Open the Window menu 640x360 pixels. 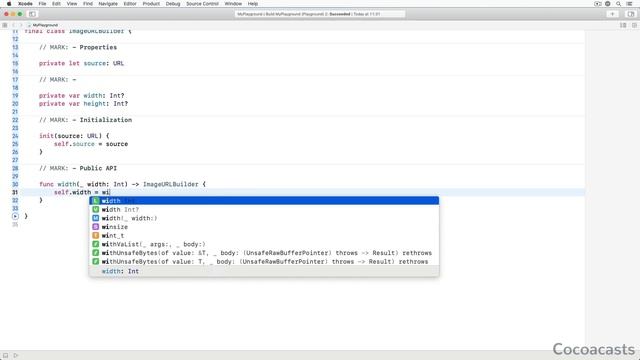tap(233, 4)
